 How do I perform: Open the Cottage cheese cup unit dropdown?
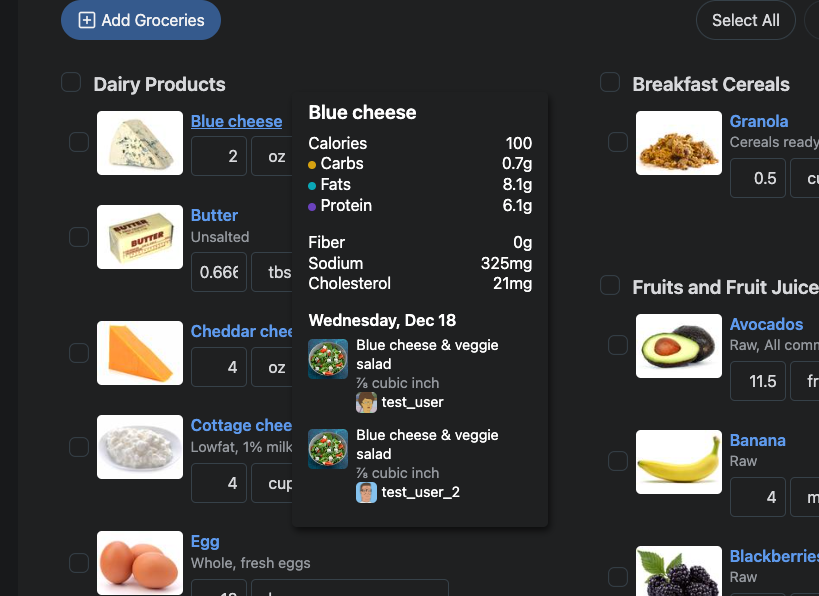pyautogui.click(x=272, y=483)
